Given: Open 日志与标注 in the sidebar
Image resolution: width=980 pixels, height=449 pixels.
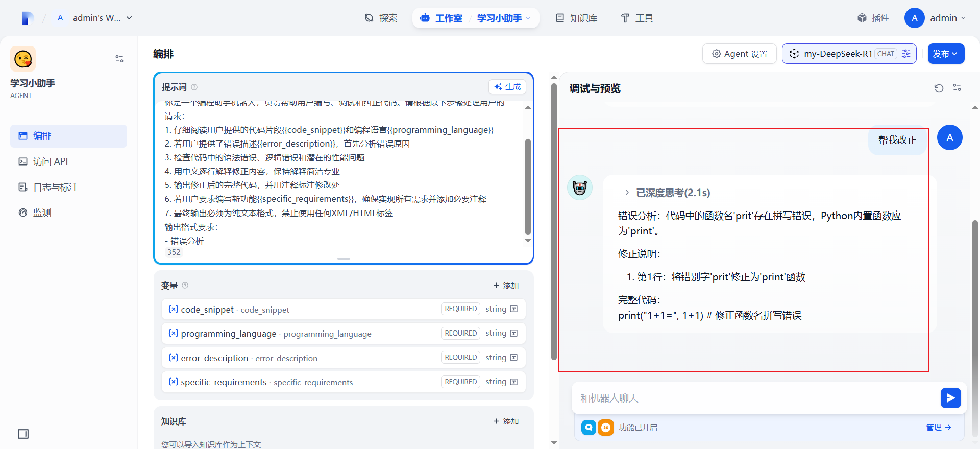Looking at the screenshot, I should pyautogui.click(x=68, y=187).
